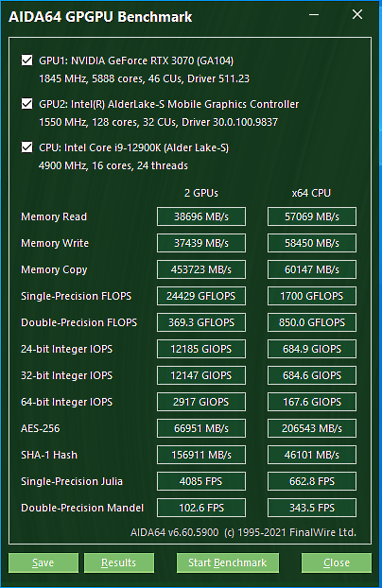Click the 102.6 FPS Double-Precision Mandel result

201,508
